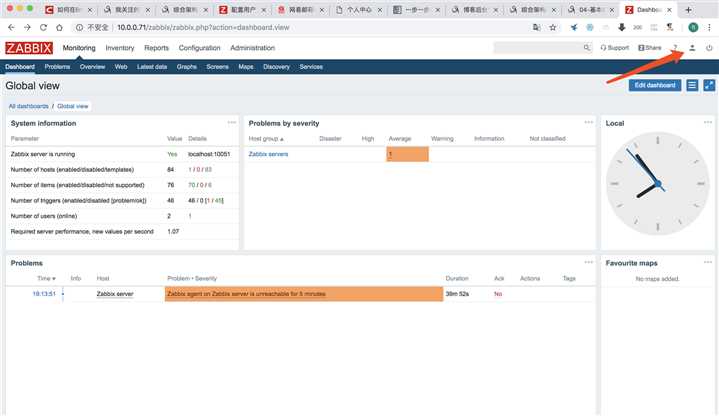The image size is (719, 416).
Task: Close the Dashboard browser tab
Action: (669, 10)
